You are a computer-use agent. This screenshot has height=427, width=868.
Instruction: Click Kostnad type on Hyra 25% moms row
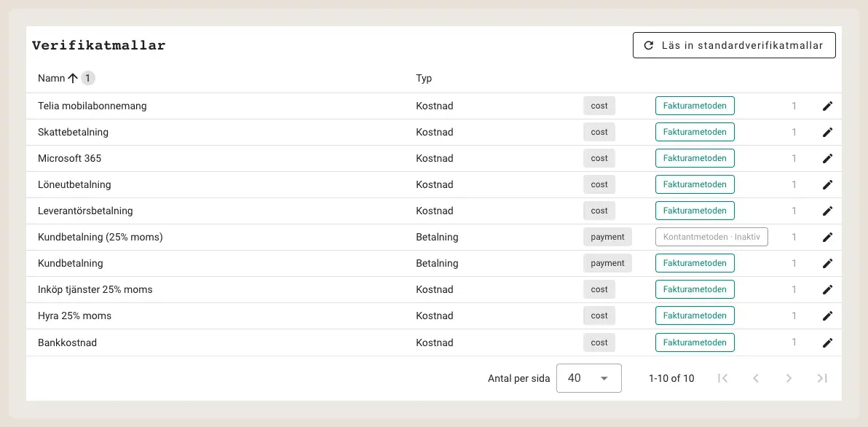coord(435,316)
